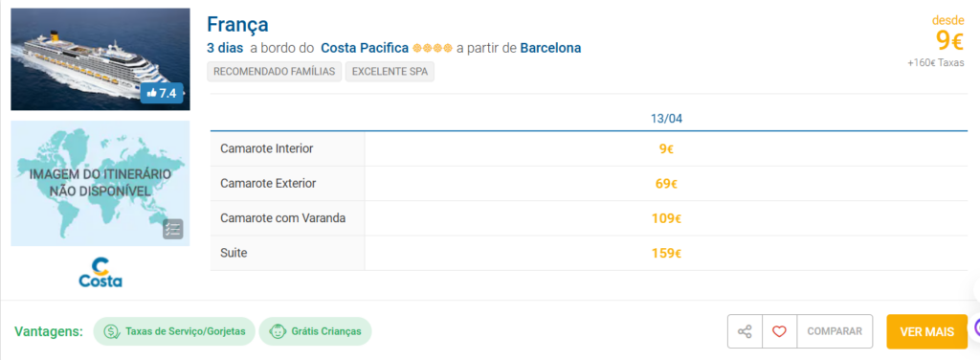Screen dimensions: 980x360
Task: Click the Taxas de Serviço/Gorjetas coin icon
Action: click(x=112, y=331)
